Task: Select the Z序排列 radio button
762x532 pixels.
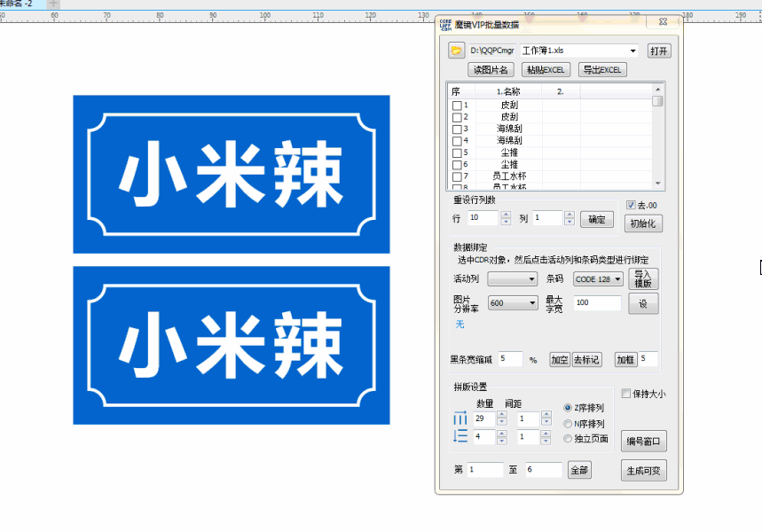Action: click(567, 408)
